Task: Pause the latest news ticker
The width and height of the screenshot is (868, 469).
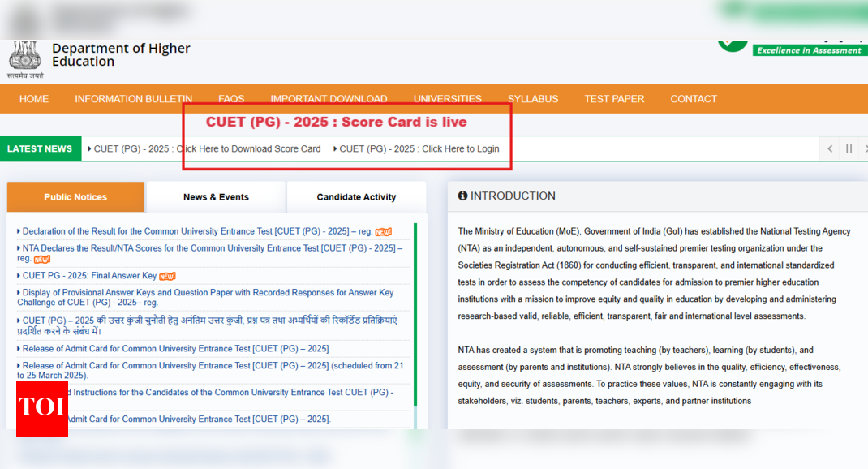Action: 849,148
